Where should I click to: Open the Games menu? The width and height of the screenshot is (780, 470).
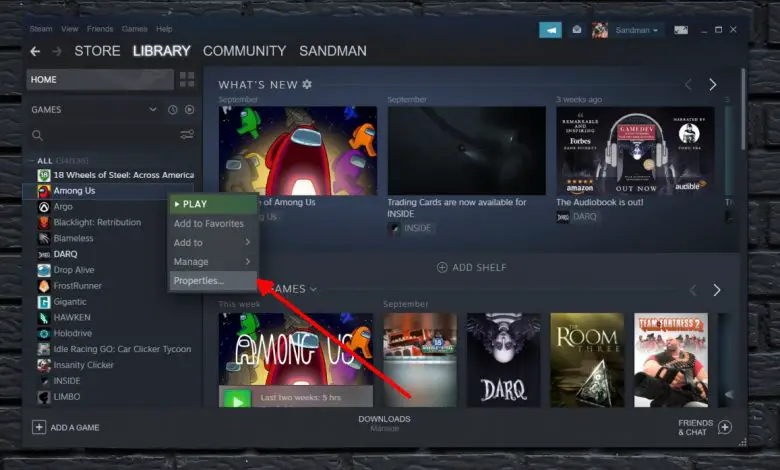pos(135,29)
